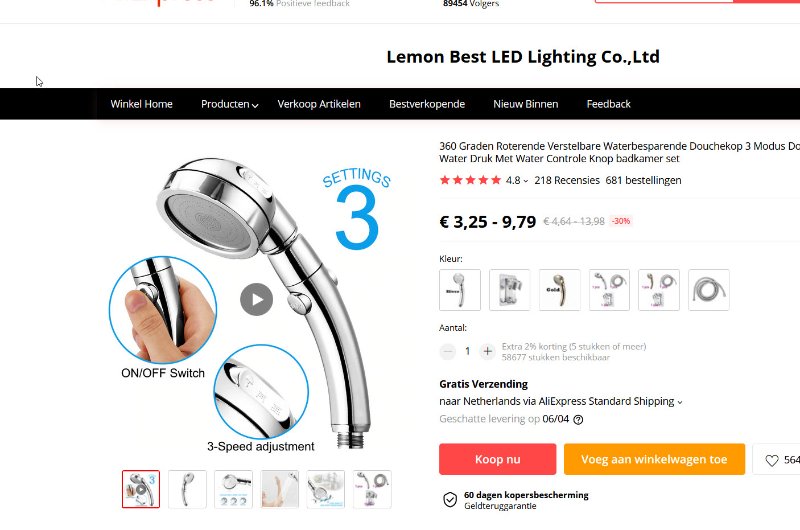Select the Gold shower head color option
This screenshot has height=530, width=800.
click(559, 290)
